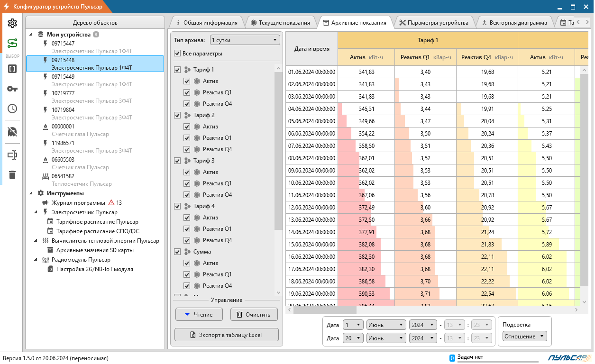Click lightning icon of device 09715447
595x364 pixels.
[46, 44]
